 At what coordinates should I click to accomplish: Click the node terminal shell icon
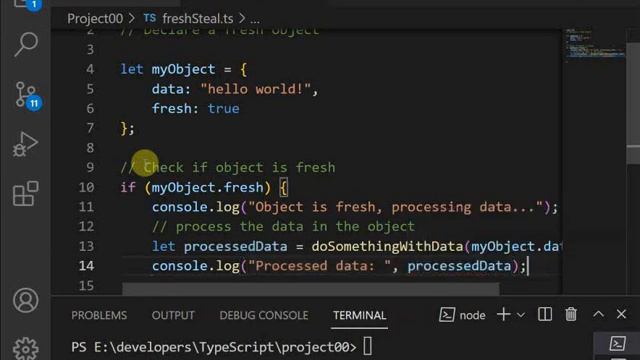[x=447, y=315]
